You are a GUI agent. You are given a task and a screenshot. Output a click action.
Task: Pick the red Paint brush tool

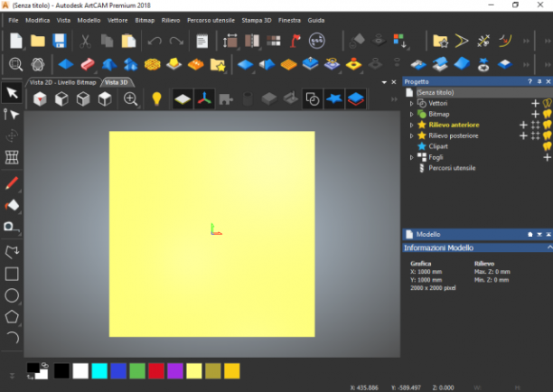12,183
